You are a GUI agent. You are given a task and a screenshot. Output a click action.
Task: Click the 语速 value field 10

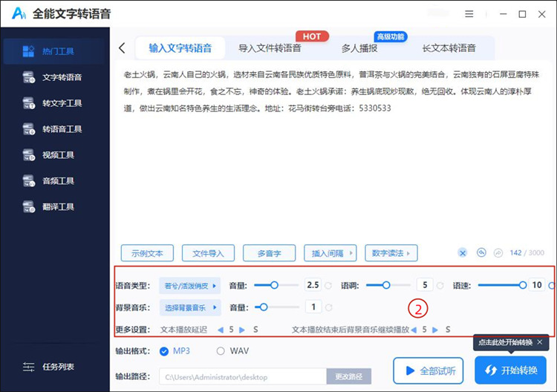coord(537,285)
